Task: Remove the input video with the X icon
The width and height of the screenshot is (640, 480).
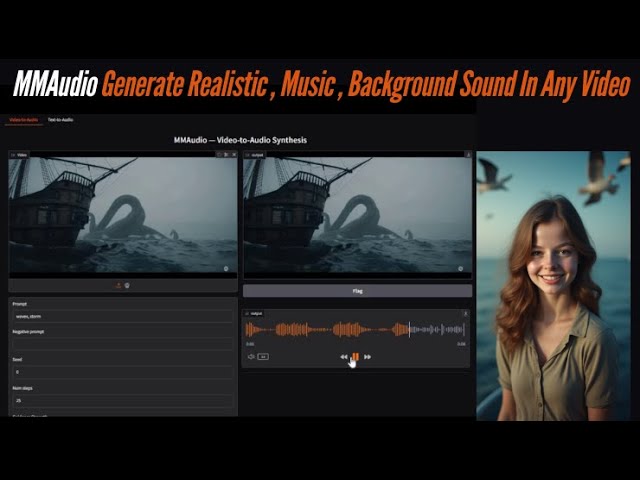Action: (x=234, y=155)
